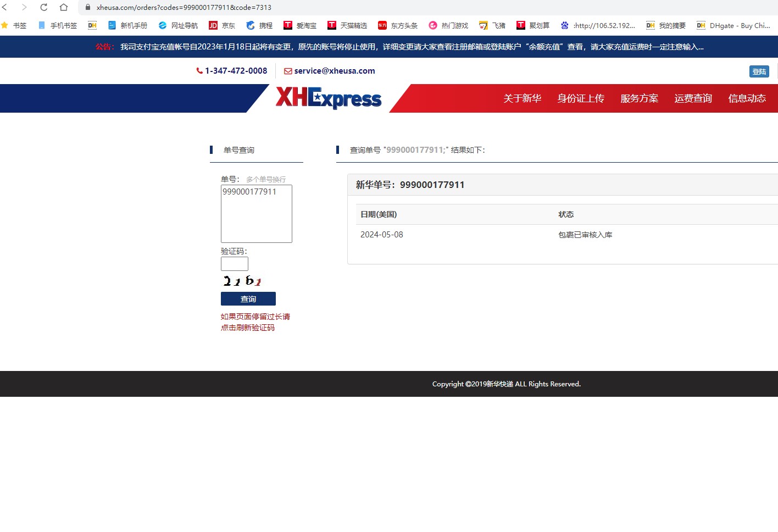Screen dimensions: 778x532
Task: Open the 关于新华 menu
Action: pos(522,98)
